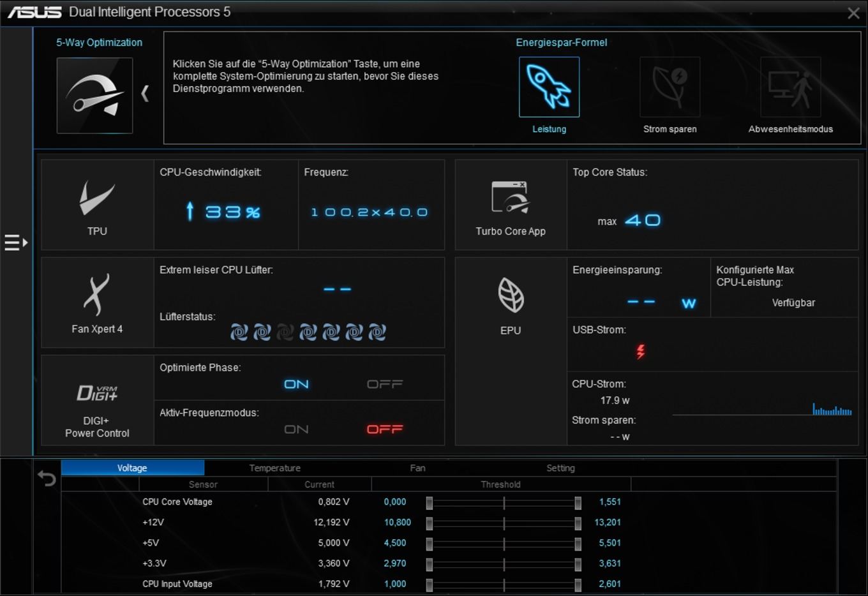The height and width of the screenshot is (596, 868).
Task: Click the Energiespar-Formel heading
Action: (x=561, y=42)
